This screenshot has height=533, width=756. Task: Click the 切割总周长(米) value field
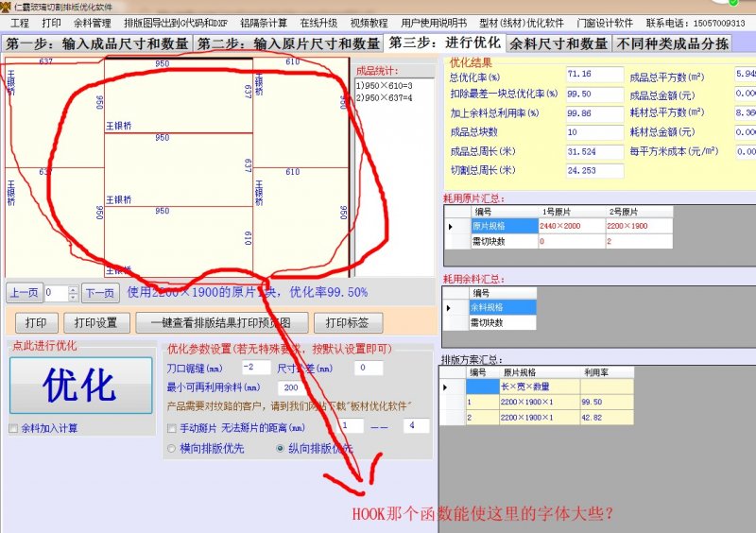click(595, 170)
